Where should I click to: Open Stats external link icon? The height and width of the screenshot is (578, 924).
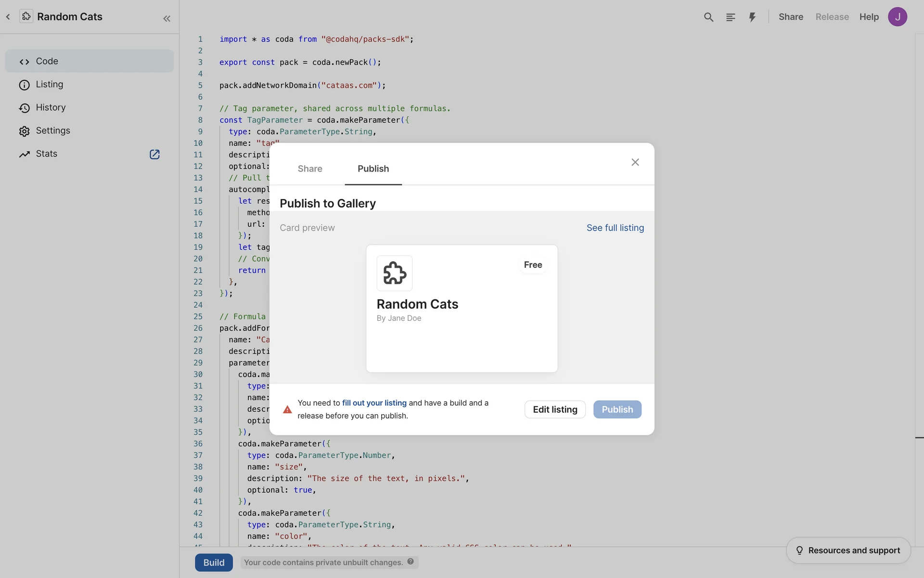[154, 154]
